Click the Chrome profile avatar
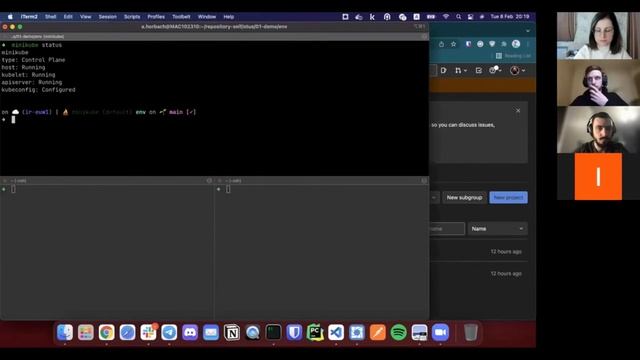This screenshot has width=640, height=360. point(516,44)
